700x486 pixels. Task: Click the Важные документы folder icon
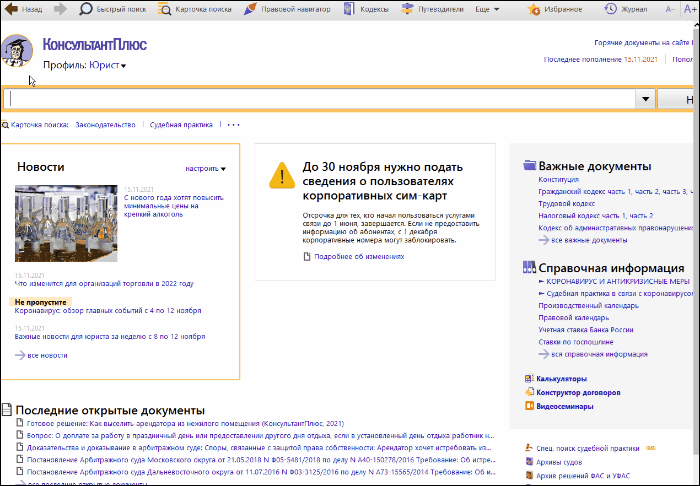(529, 166)
